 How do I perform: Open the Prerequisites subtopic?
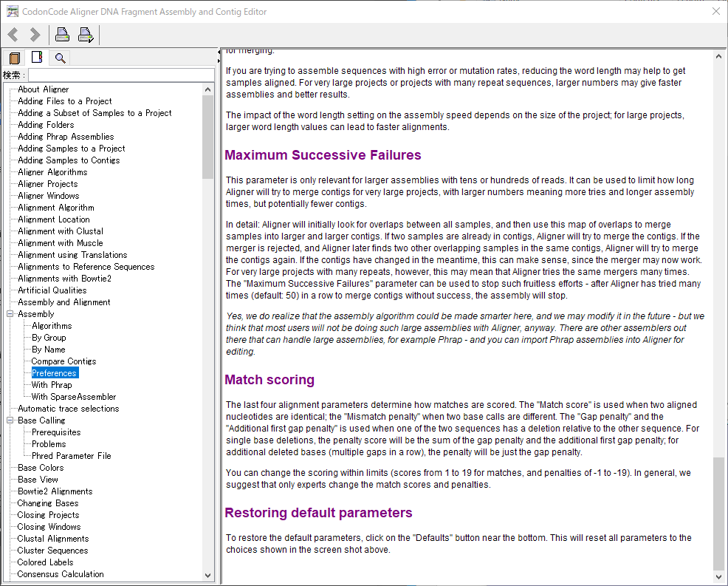56,432
